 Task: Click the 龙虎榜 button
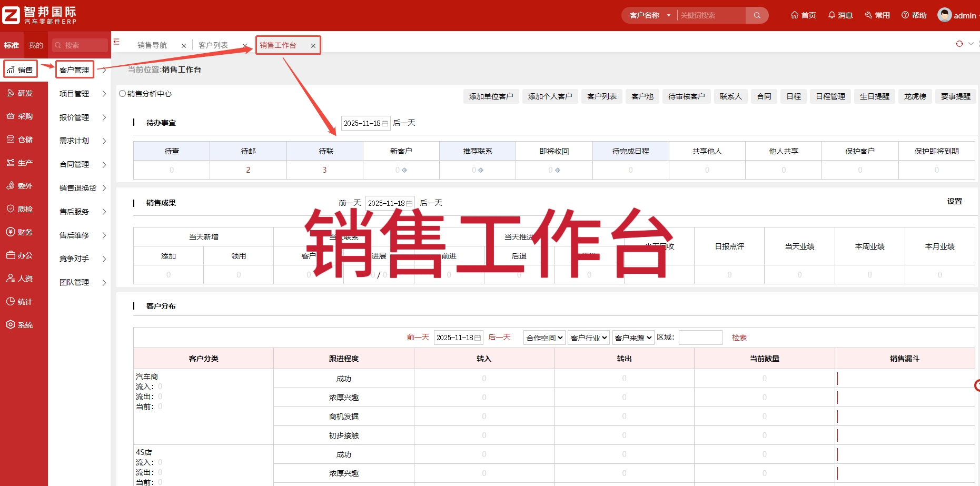[x=915, y=96]
